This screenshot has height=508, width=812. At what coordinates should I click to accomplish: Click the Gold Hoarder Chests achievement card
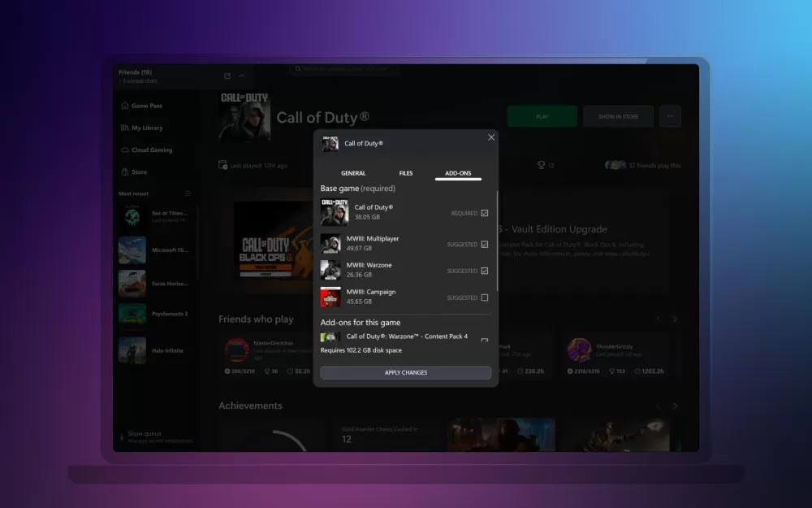click(390, 434)
